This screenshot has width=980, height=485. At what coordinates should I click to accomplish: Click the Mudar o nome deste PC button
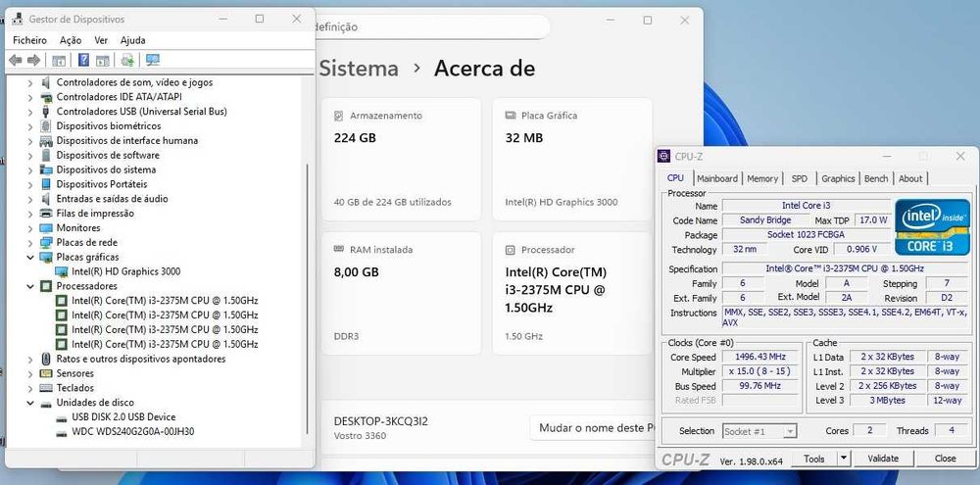pos(592,428)
